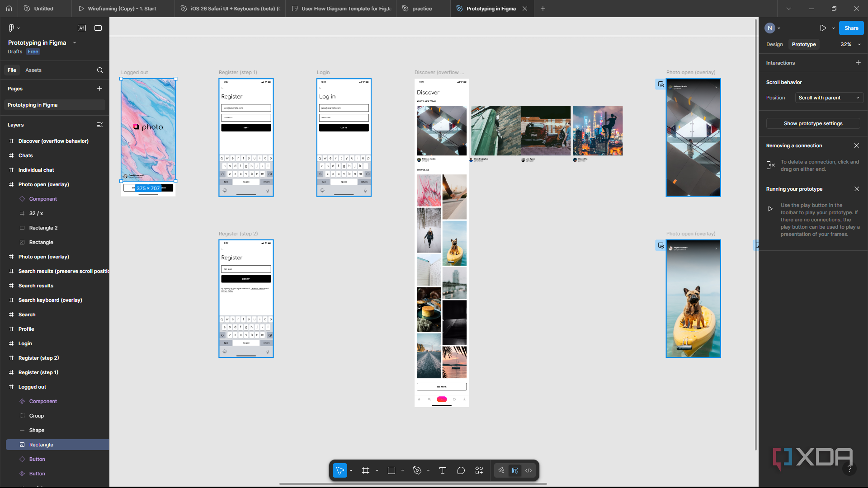The width and height of the screenshot is (868, 488).
Task: Select the Frame tool in bottom toolbar
Action: pos(366,470)
